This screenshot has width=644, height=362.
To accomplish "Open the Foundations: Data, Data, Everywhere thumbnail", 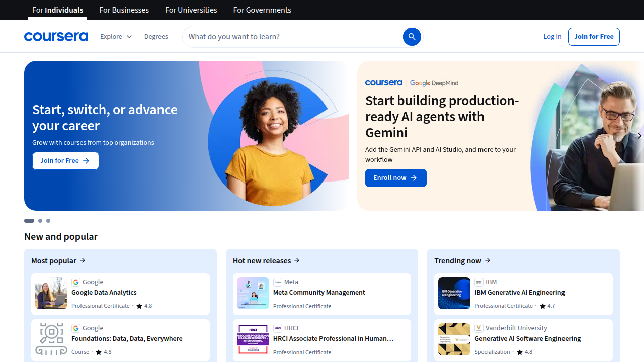I will (51, 339).
